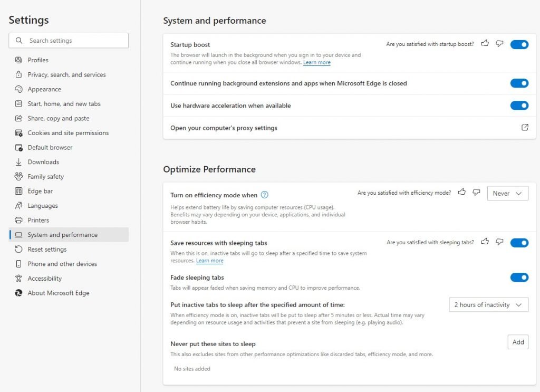540x392 pixels.
Task: Click the Edge bar icon
Action: (18, 191)
